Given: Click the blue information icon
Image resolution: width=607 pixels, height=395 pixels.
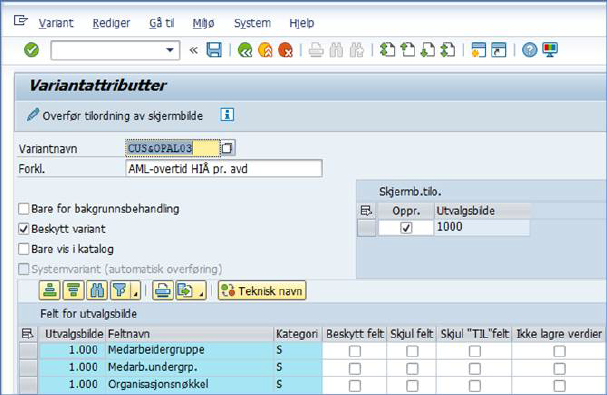Looking at the screenshot, I should click(x=227, y=115).
